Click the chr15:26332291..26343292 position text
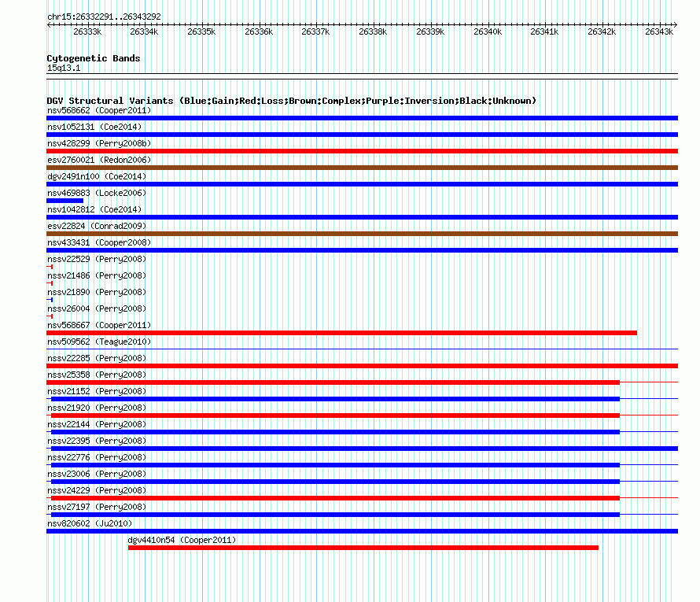700x602 pixels. point(104,17)
